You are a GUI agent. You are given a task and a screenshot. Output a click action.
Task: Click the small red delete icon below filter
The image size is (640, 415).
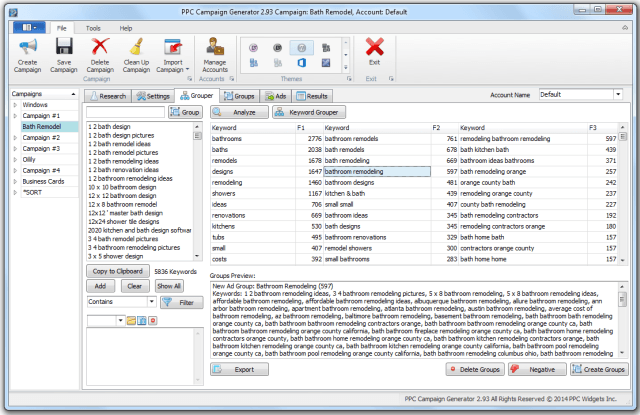click(152, 320)
